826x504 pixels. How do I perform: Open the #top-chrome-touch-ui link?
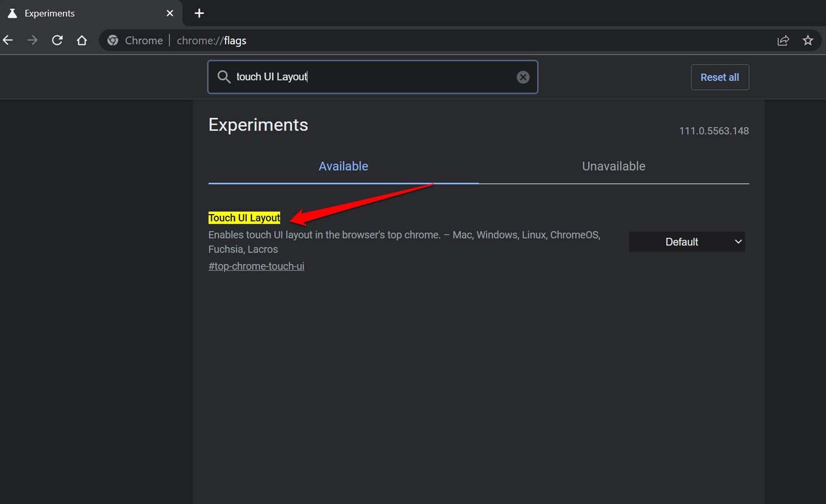click(x=256, y=266)
